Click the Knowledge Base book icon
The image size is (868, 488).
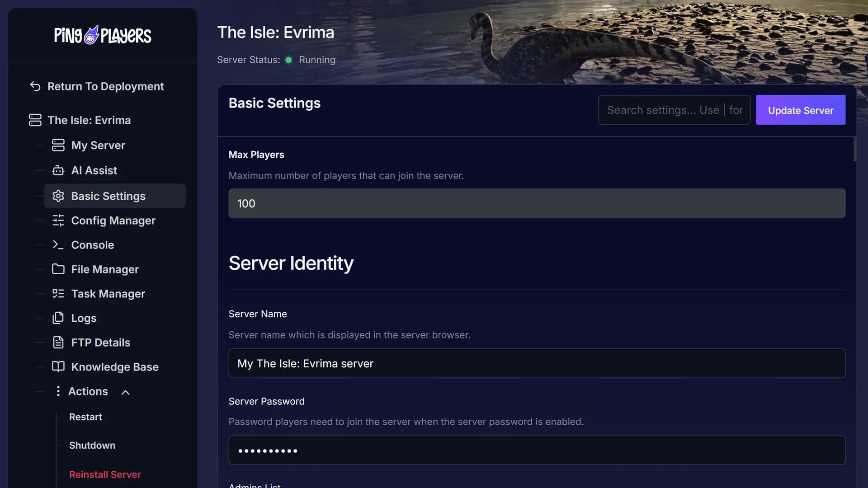tap(58, 367)
